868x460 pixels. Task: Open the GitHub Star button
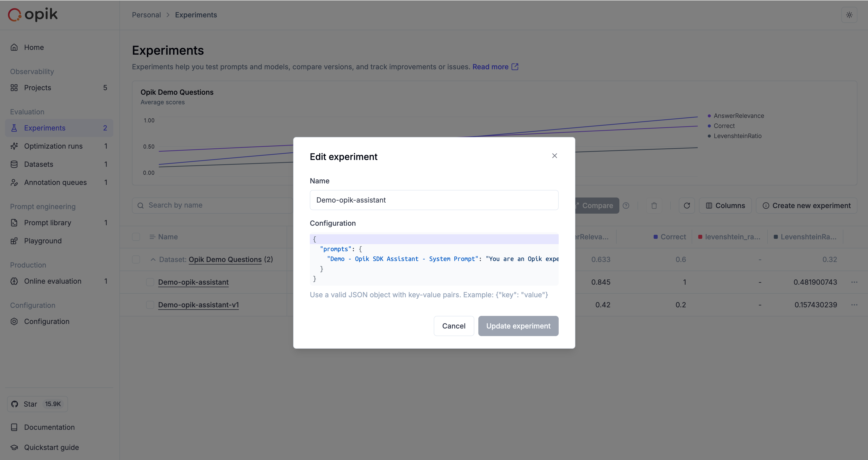(37, 404)
